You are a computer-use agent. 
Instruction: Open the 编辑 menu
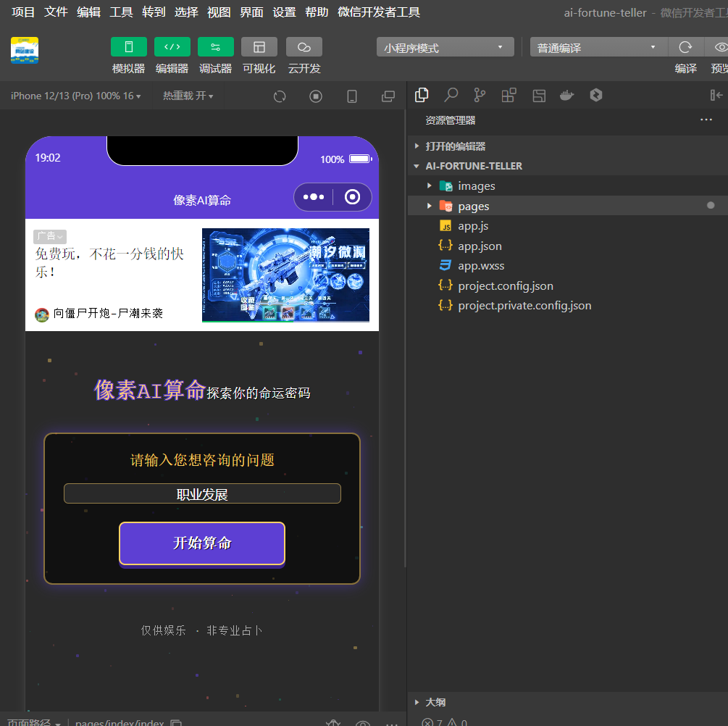[x=88, y=12]
